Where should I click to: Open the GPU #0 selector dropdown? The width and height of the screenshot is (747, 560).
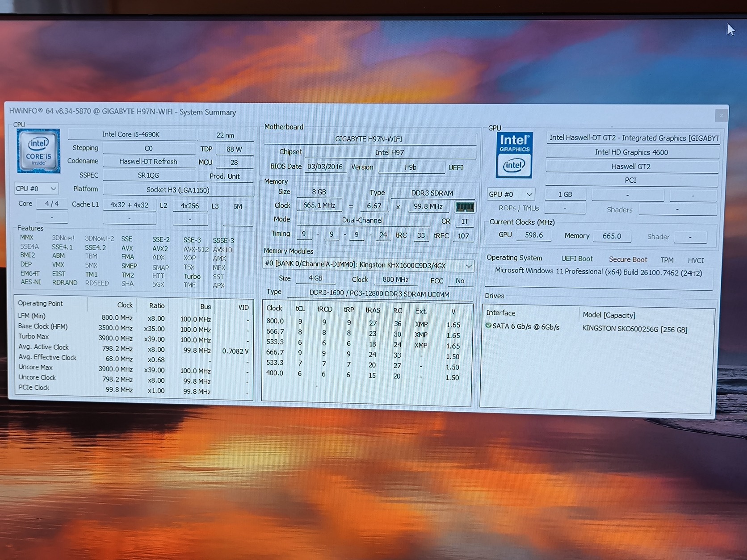coord(511,194)
